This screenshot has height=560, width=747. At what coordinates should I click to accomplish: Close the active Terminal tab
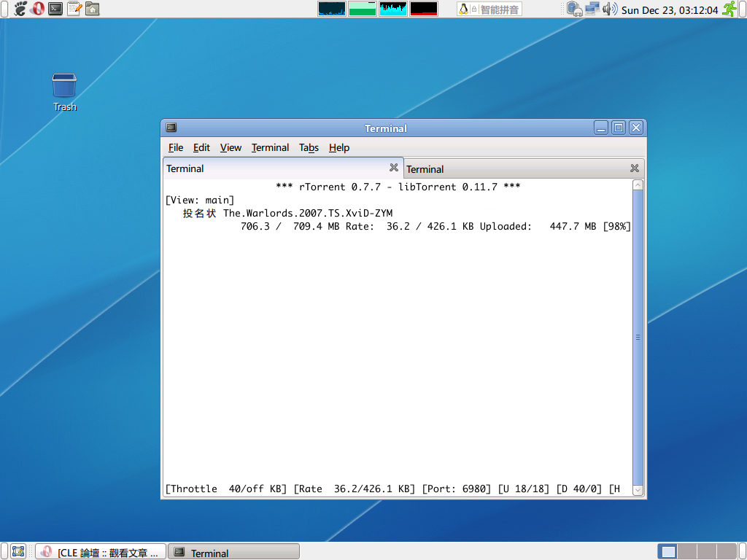(393, 167)
